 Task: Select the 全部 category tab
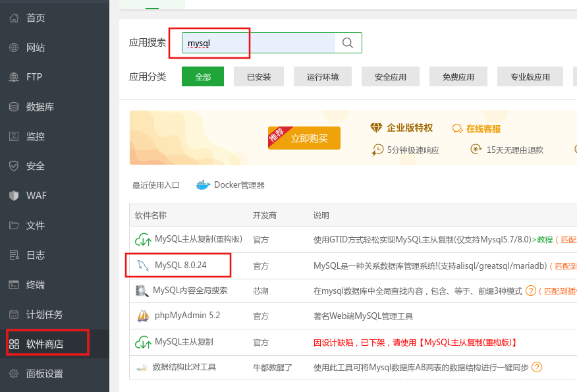click(203, 76)
